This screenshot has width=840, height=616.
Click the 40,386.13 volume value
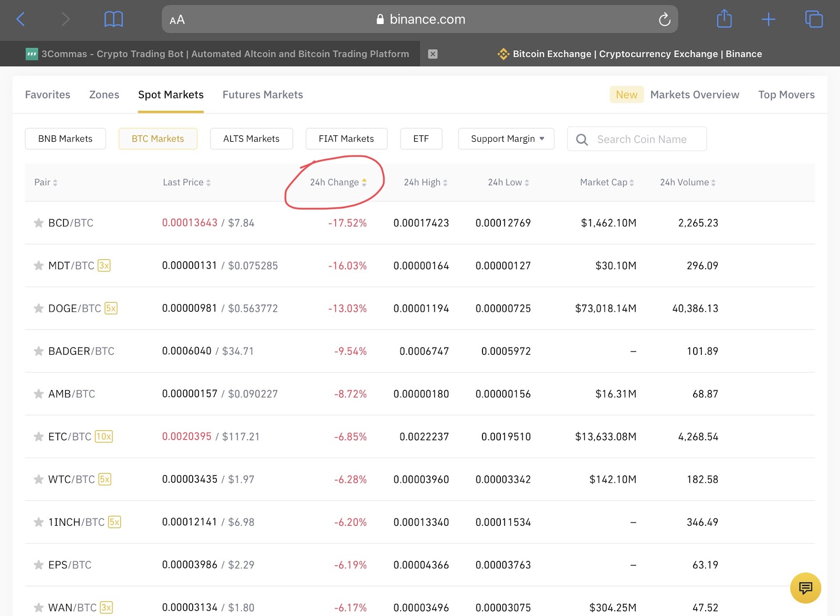[695, 309]
